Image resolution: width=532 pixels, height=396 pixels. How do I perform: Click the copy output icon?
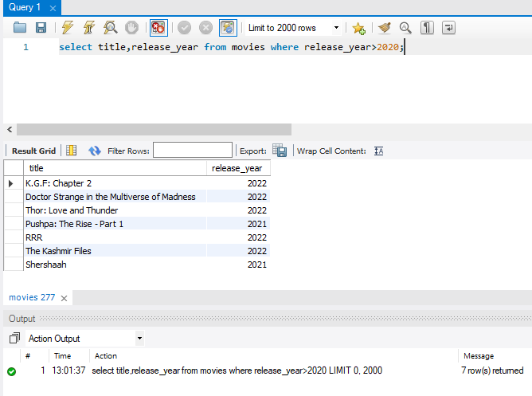point(14,338)
